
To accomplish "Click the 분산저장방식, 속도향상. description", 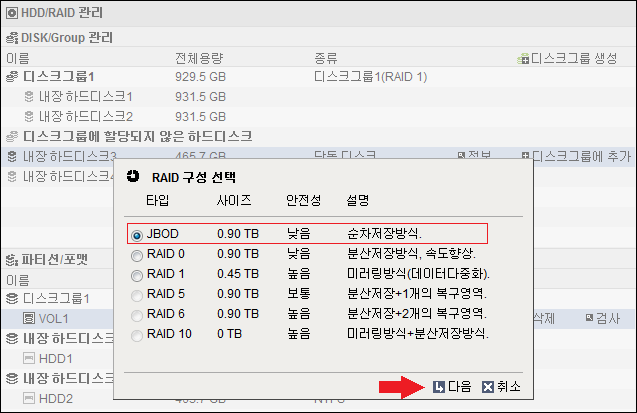I will tap(411, 254).
